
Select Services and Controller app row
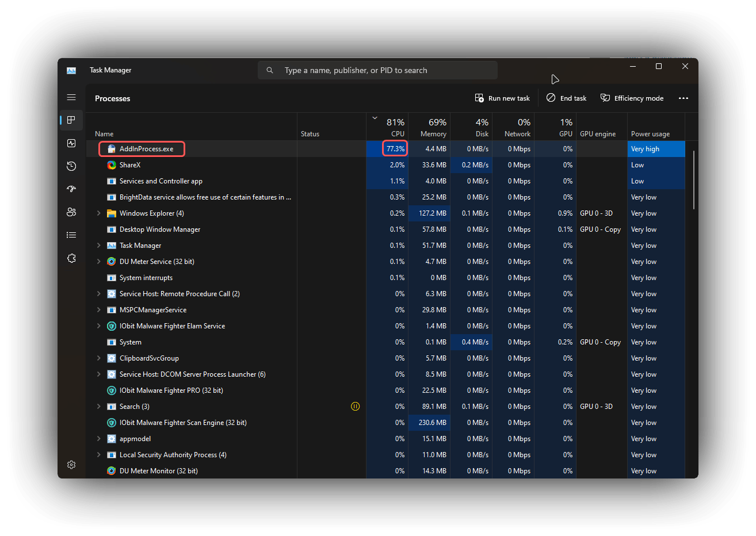point(385,181)
